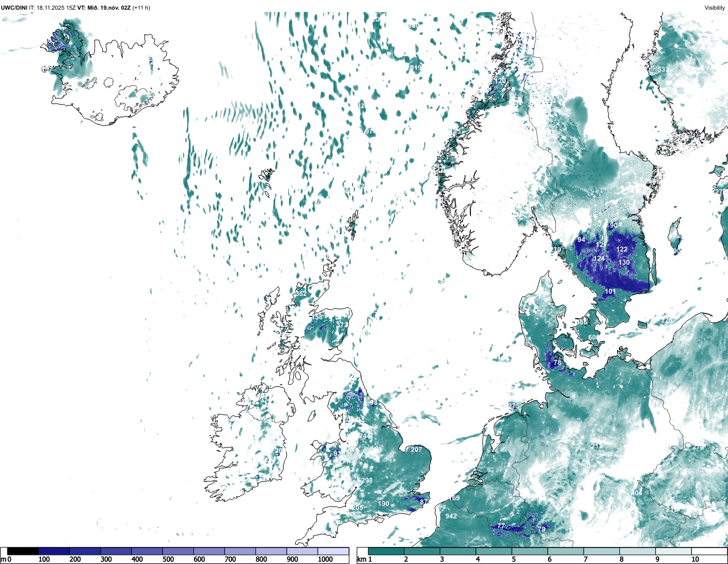Click the '94' visibility value over Sweden
This screenshot has width=728, height=564.
click(x=581, y=240)
